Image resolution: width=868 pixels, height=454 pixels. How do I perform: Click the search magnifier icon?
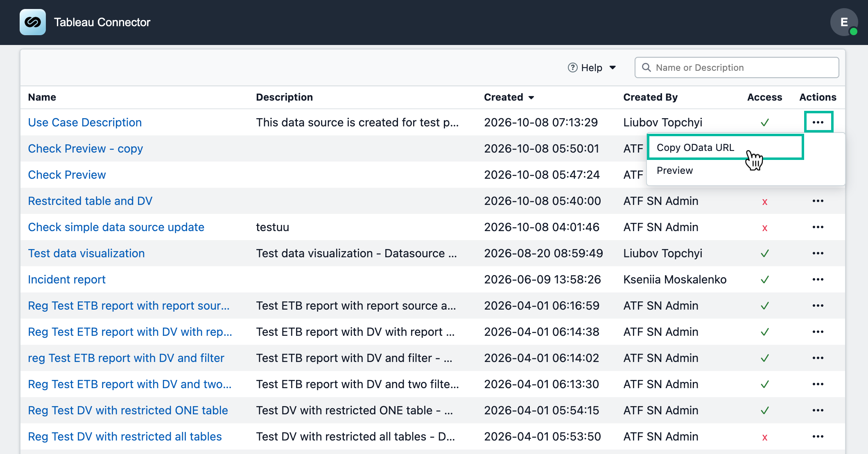[646, 67]
